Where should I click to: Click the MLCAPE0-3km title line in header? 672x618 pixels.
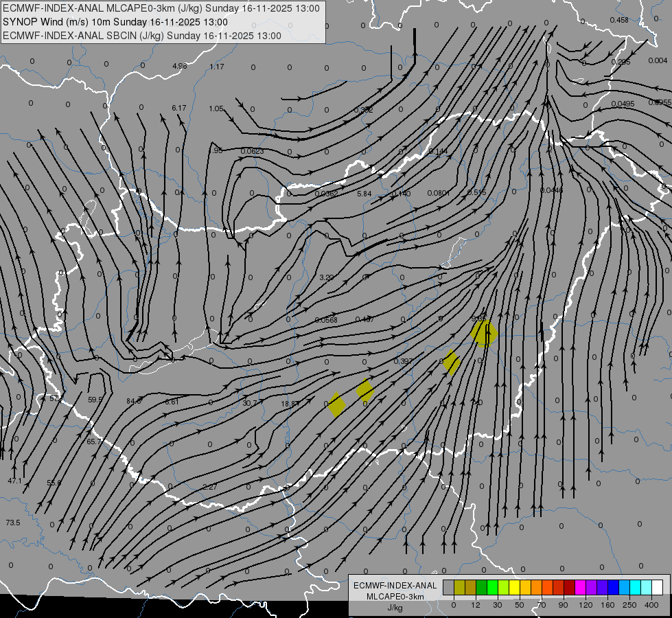[x=161, y=8]
